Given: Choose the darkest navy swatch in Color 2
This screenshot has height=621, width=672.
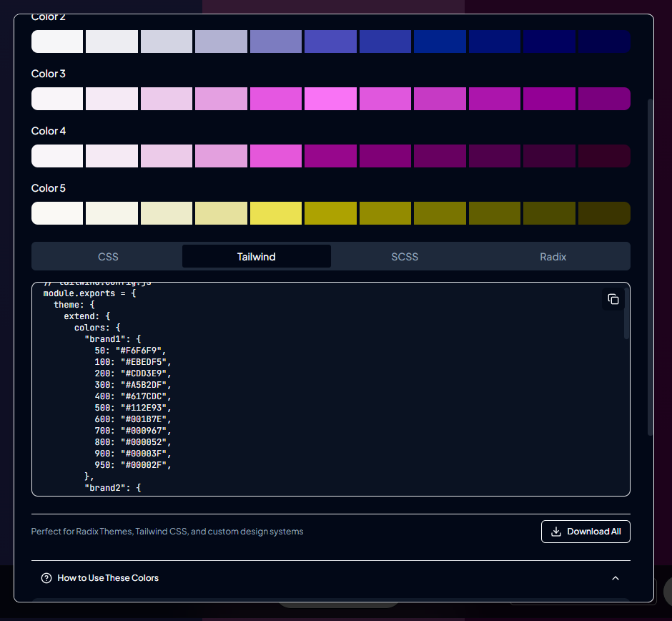Looking at the screenshot, I should click(604, 41).
